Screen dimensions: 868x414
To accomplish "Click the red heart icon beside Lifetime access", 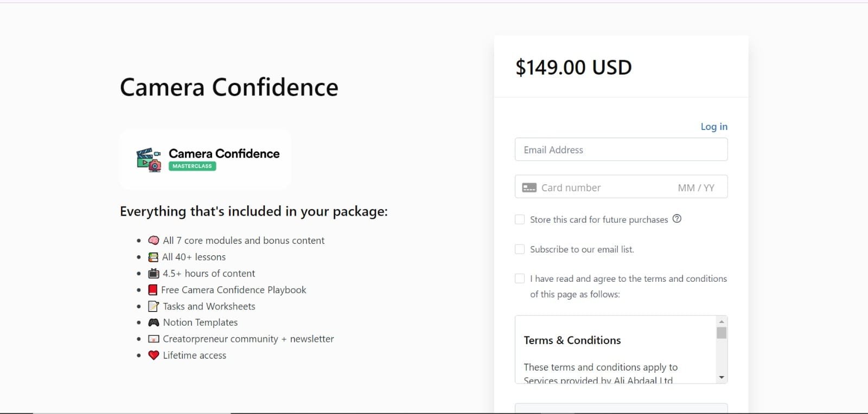I will 154,355.
